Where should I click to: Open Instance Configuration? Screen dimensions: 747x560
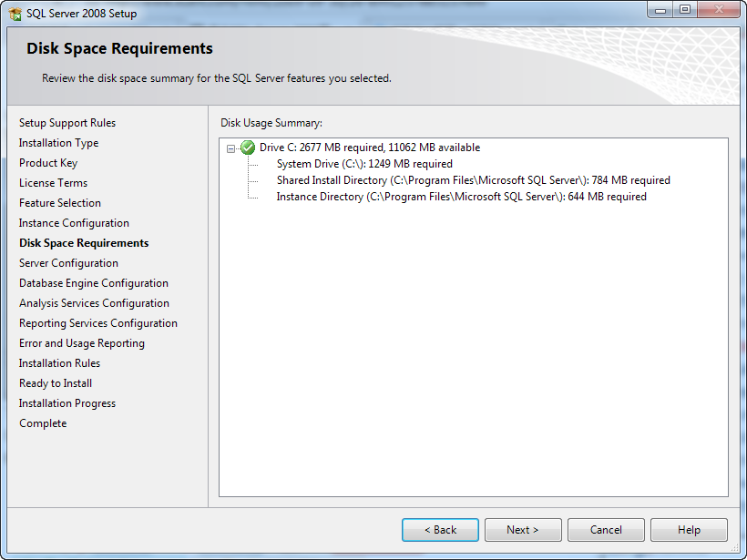click(x=73, y=222)
